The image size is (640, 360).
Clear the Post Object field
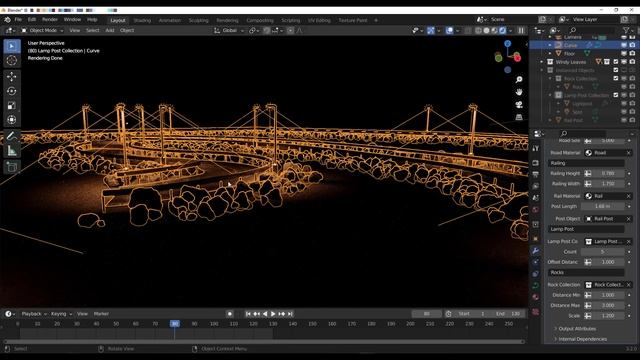coord(629,219)
